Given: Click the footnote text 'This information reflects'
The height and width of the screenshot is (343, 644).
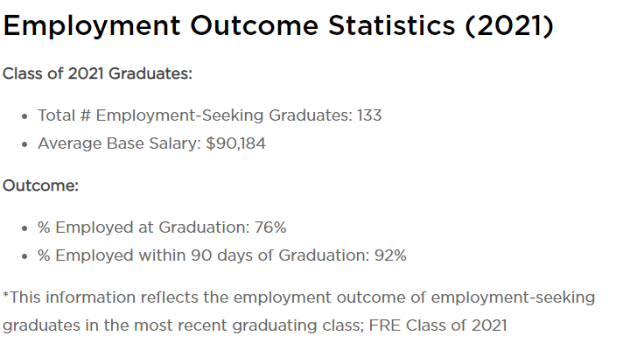Looking at the screenshot, I should [104, 297].
